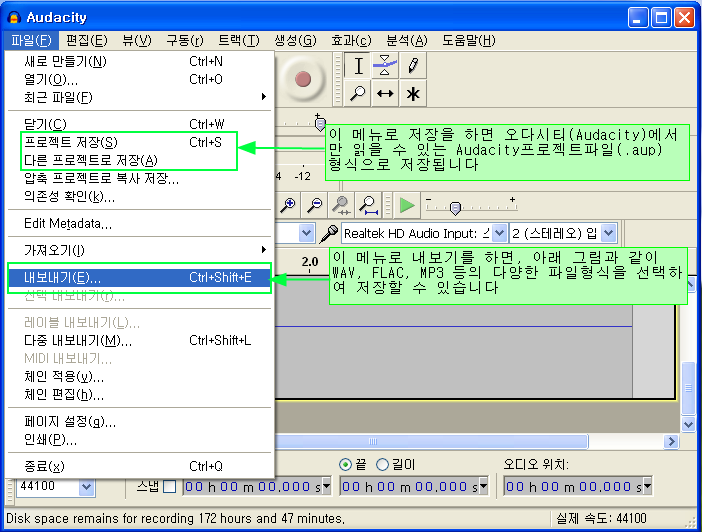Open selection start time format dropdown
Screen dimensions: 702x532
(x=326, y=486)
